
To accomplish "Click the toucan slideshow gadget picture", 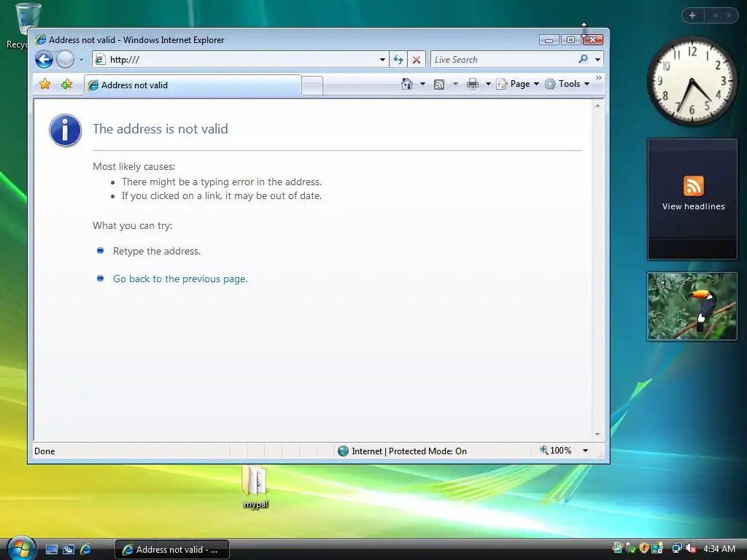I will [692, 306].
